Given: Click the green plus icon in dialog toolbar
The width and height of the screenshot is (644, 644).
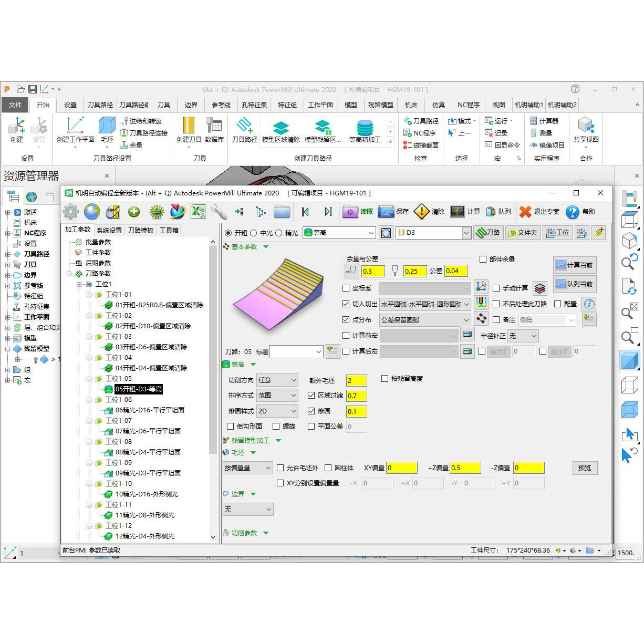Looking at the screenshot, I should pos(134,212).
